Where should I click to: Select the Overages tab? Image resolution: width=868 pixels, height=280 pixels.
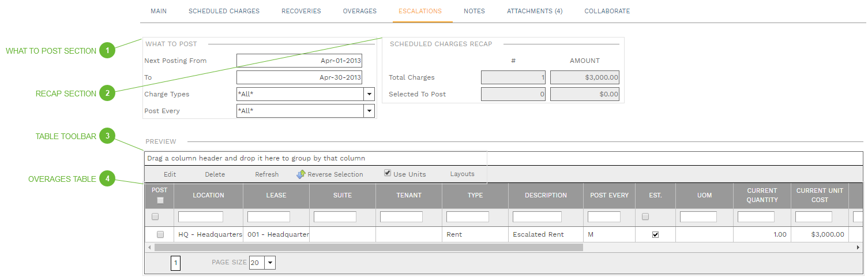tap(359, 11)
